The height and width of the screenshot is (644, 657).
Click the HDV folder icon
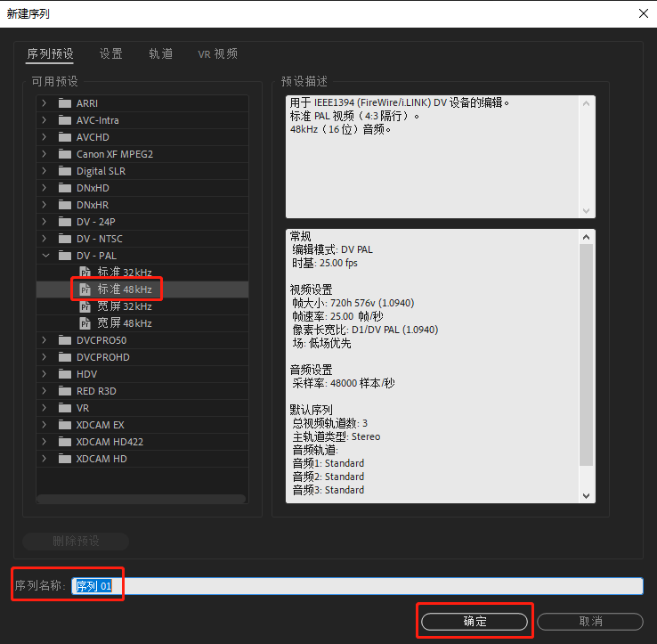click(64, 374)
